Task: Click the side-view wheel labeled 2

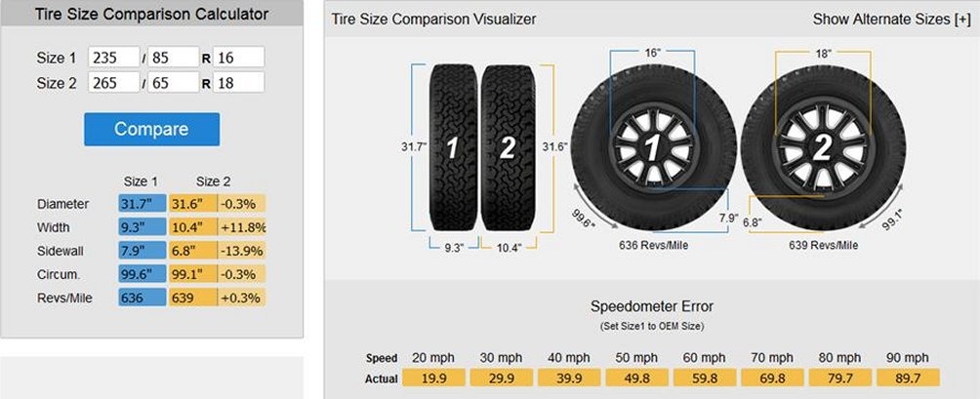Action: click(x=823, y=148)
